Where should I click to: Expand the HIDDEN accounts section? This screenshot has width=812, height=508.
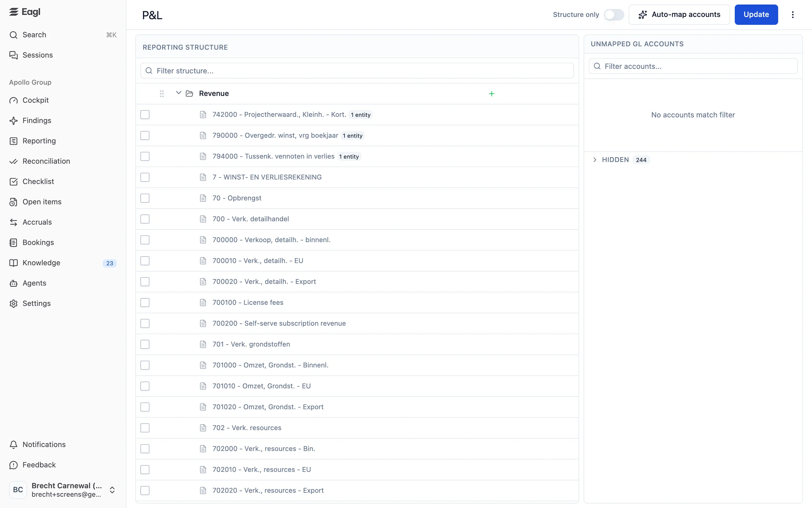pyautogui.click(x=595, y=160)
